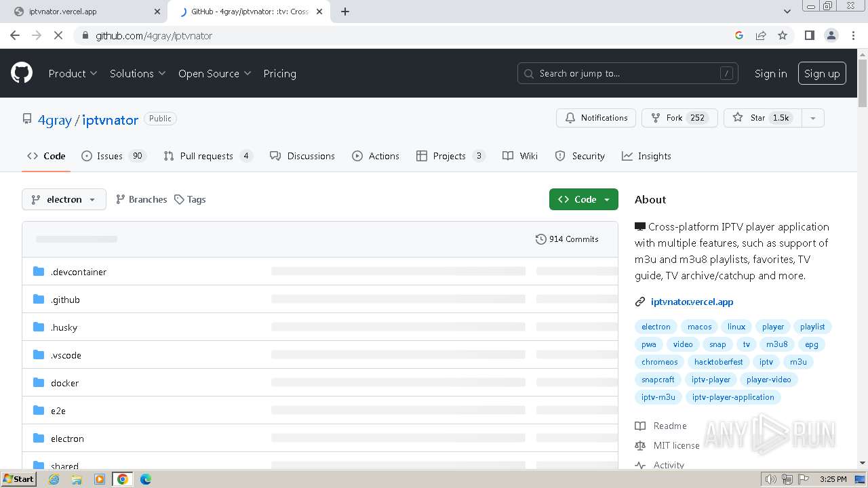Open the 4gray owner profile link

coord(54,120)
